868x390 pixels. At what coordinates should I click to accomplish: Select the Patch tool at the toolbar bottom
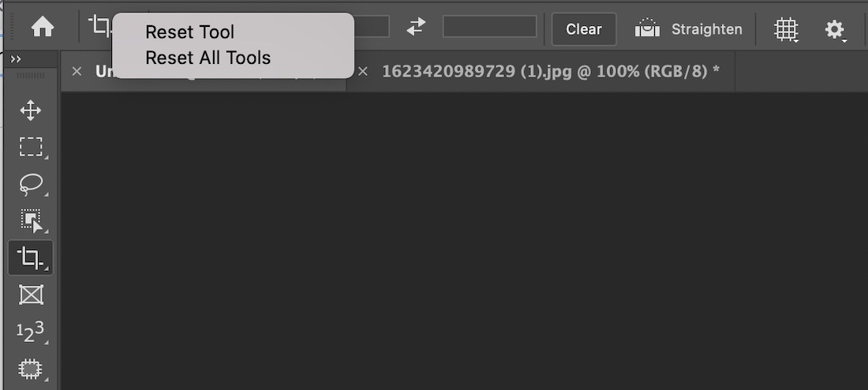coord(31,368)
